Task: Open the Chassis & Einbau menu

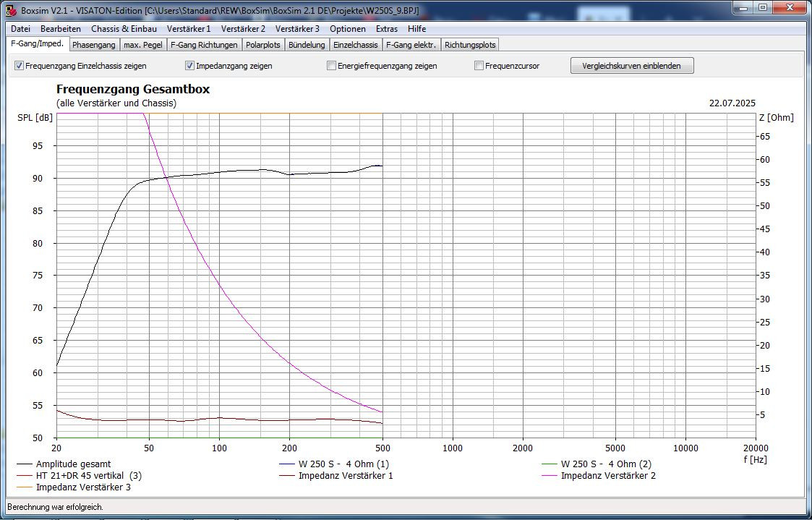Action: pyautogui.click(x=124, y=29)
